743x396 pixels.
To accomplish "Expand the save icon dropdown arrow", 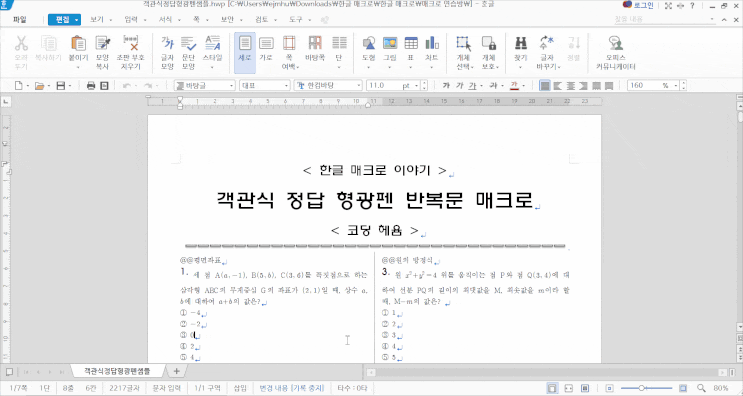I will (x=70, y=86).
